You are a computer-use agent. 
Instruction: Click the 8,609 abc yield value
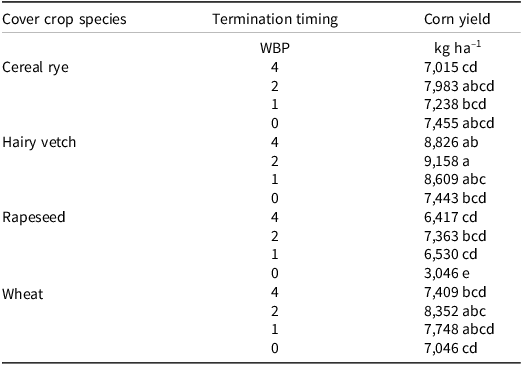point(455,180)
